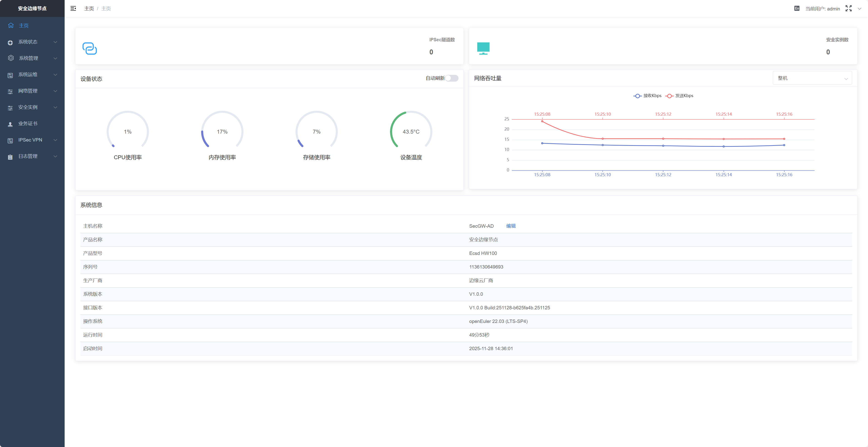Toggle 发送Kbps series in chart legend
The width and height of the screenshot is (868, 447).
pos(679,96)
